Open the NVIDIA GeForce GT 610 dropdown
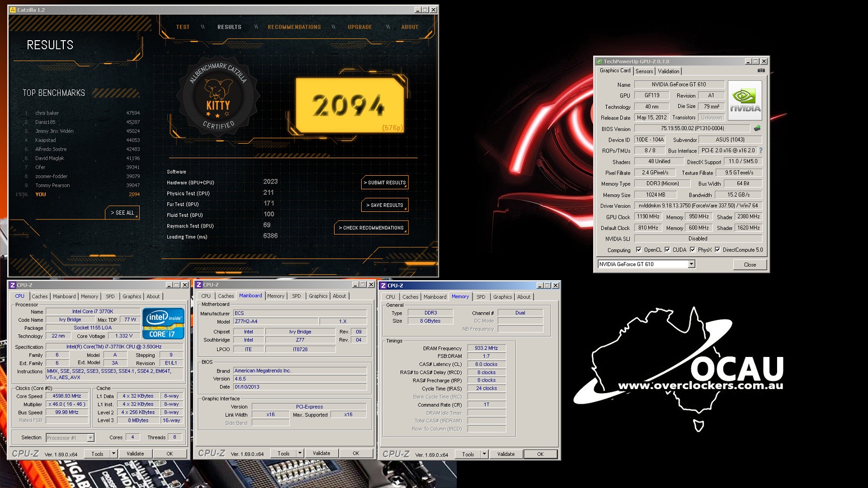The width and height of the screenshot is (868, 488). pyautogui.click(x=691, y=264)
